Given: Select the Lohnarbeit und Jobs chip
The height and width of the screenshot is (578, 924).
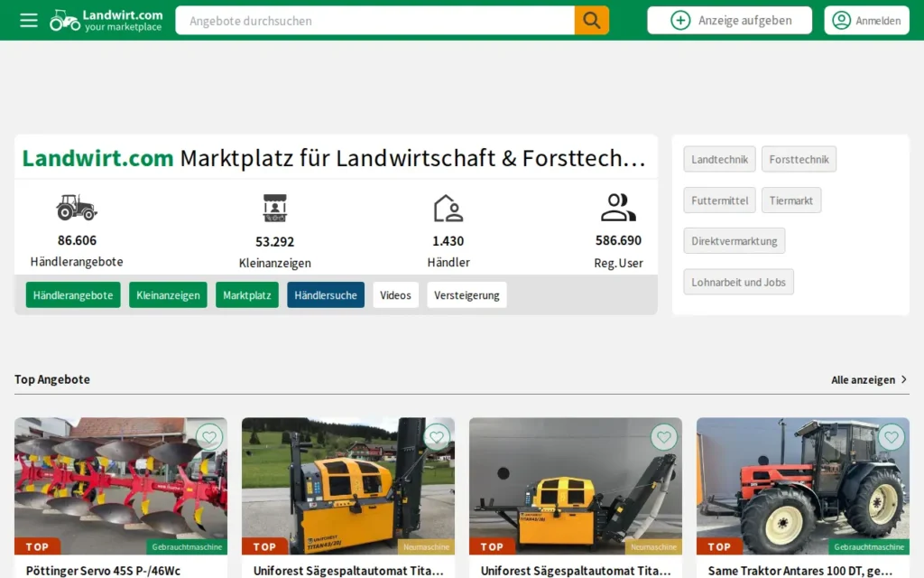Looking at the screenshot, I should 738,282.
